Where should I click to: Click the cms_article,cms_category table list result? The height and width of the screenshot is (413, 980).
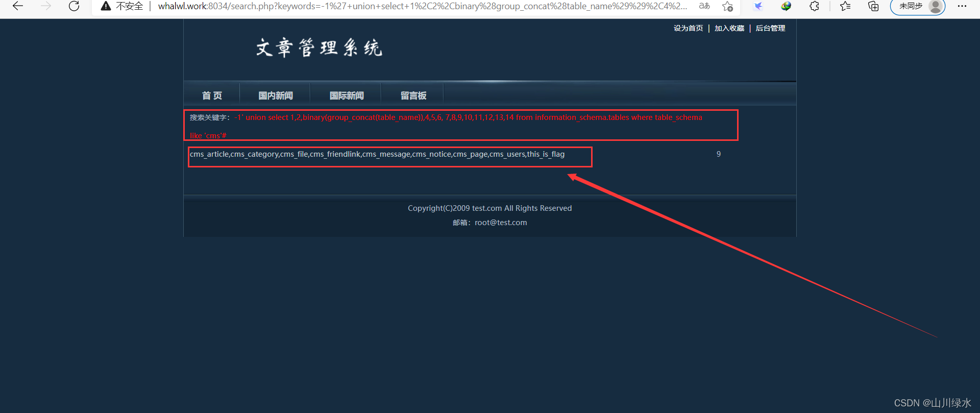click(x=377, y=154)
